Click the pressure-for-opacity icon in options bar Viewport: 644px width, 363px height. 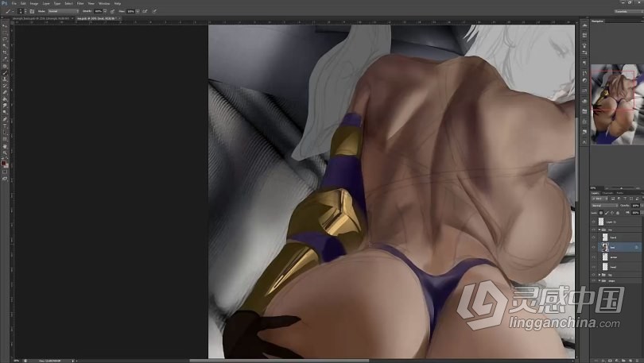click(112, 11)
